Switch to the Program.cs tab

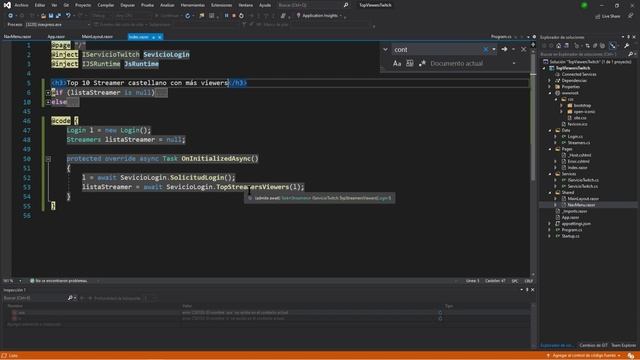click(x=501, y=37)
